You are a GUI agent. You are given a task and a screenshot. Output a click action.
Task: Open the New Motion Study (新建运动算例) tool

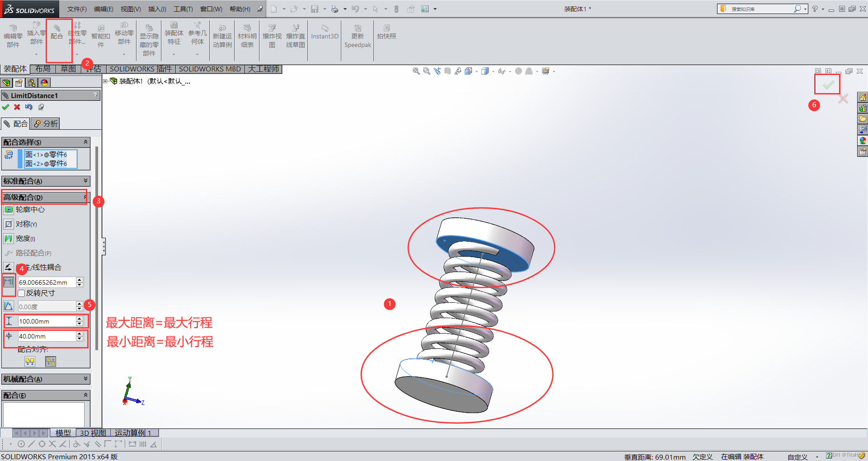222,36
